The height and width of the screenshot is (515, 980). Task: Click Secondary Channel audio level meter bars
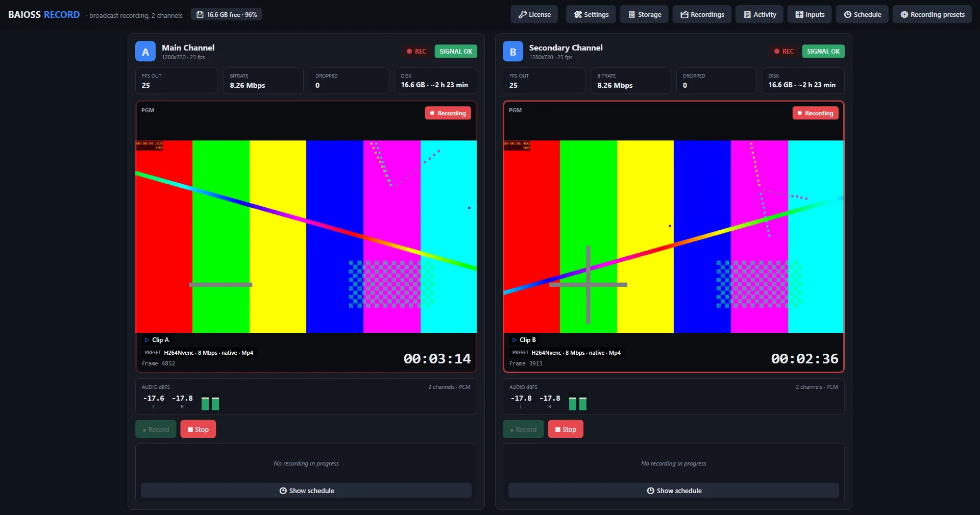(x=578, y=404)
